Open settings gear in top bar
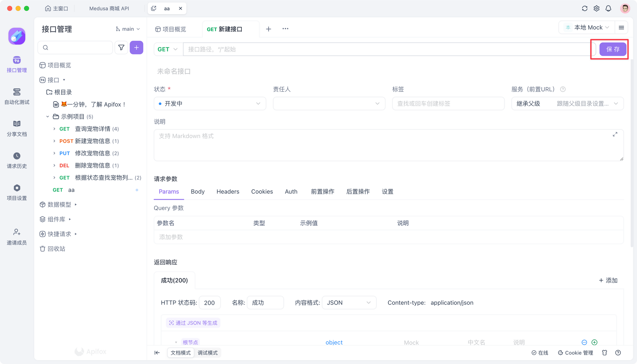This screenshot has height=364, width=637. tap(597, 9)
